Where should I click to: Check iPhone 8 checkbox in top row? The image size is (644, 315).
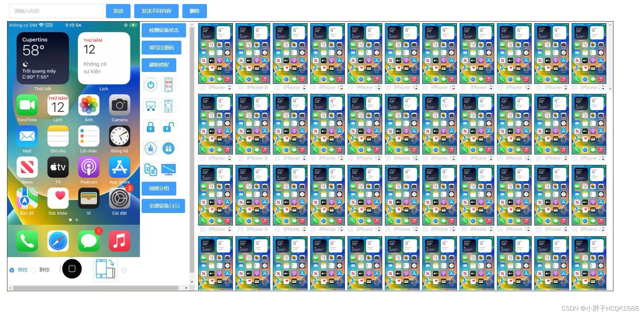pos(241,87)
